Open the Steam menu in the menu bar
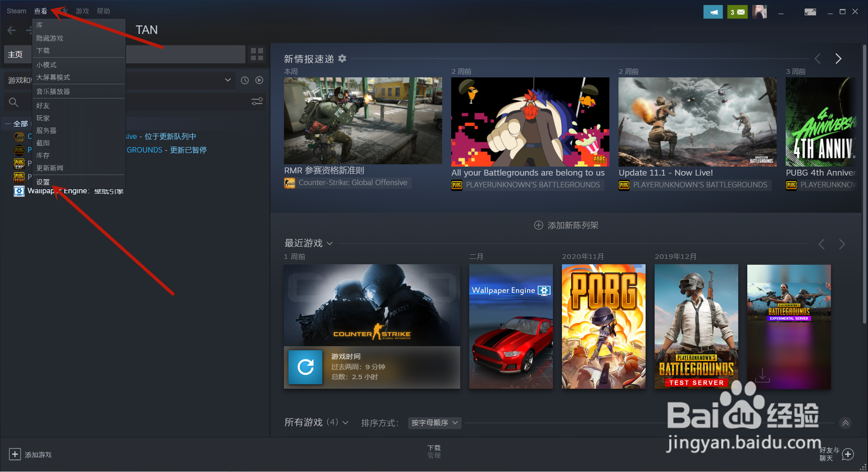This screenshot has height=472, width=868. pyautogui.click(x=16, y=11)
